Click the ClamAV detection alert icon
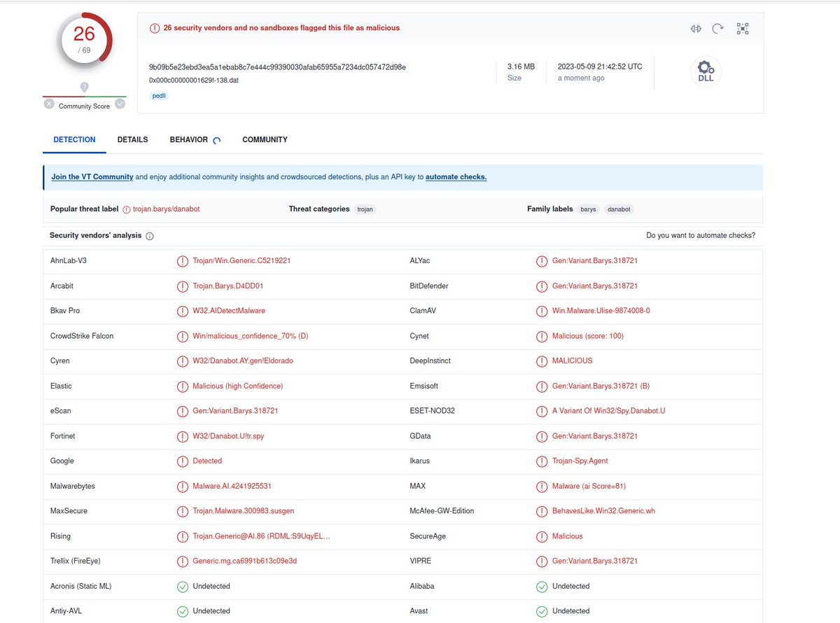The height and width of the screenshot is (623, 840). pyautogui.click(x=541, y=311)
